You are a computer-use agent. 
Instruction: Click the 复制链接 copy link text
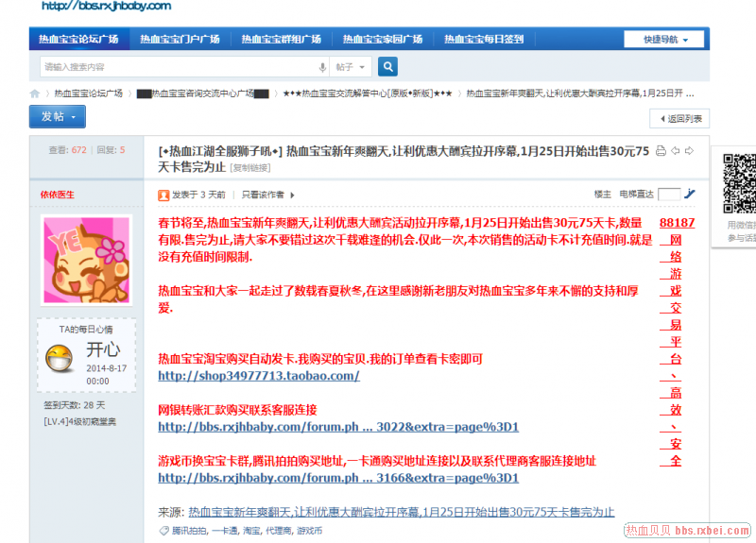(x=250, y=168)
